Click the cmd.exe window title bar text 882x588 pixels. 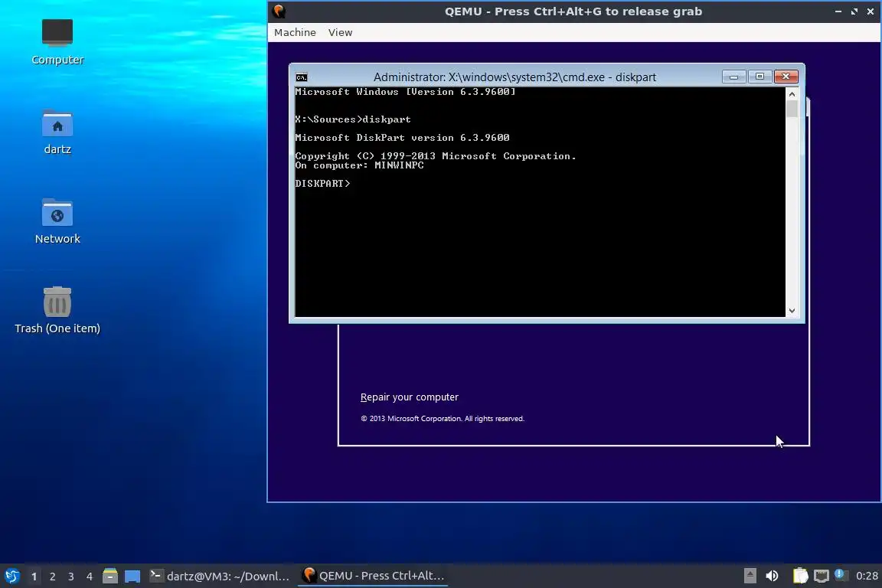point(514,77)
